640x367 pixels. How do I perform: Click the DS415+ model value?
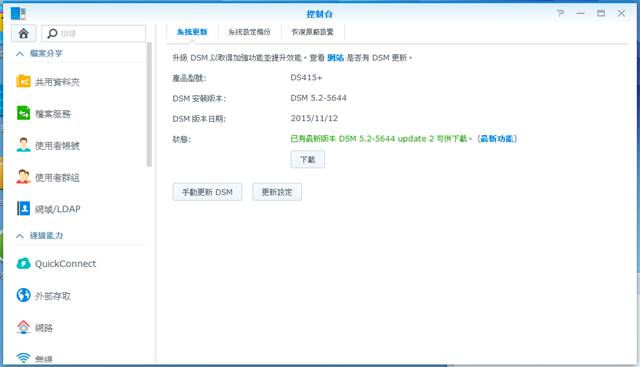click(x=306, y=78)
